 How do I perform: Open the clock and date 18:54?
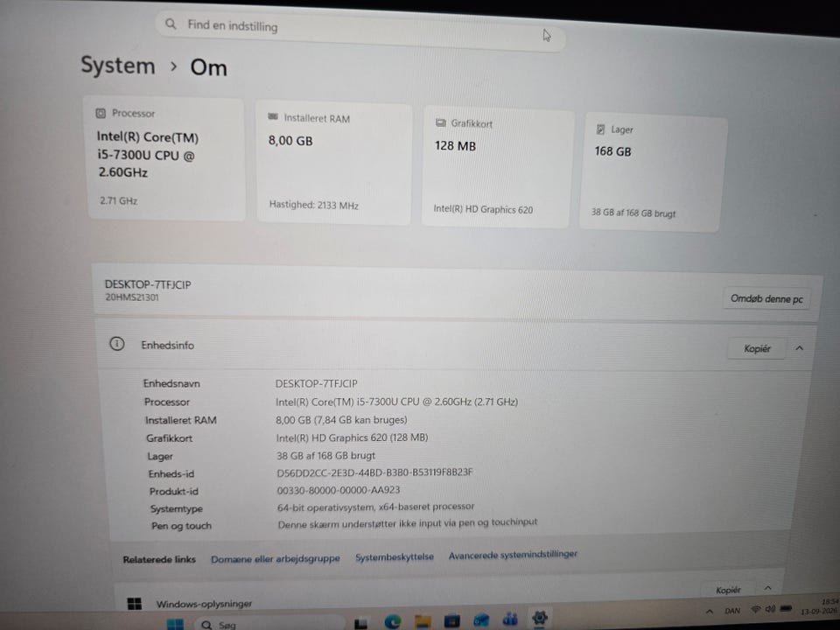pos(820,606)
